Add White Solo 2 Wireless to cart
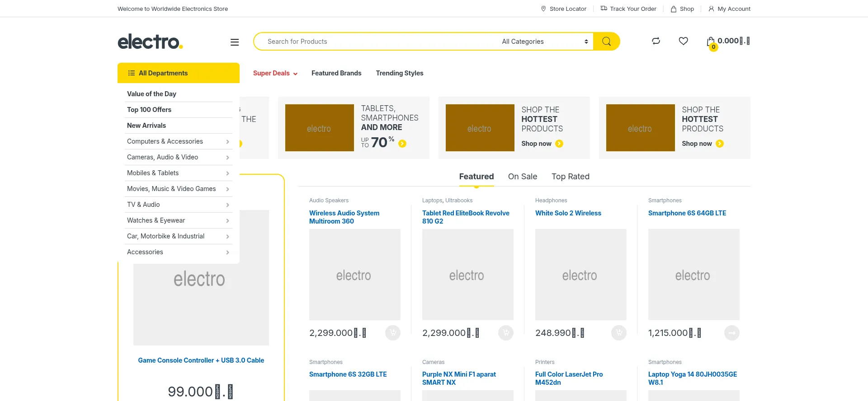Viewport: 868px width, 401px height. [618, 333]
